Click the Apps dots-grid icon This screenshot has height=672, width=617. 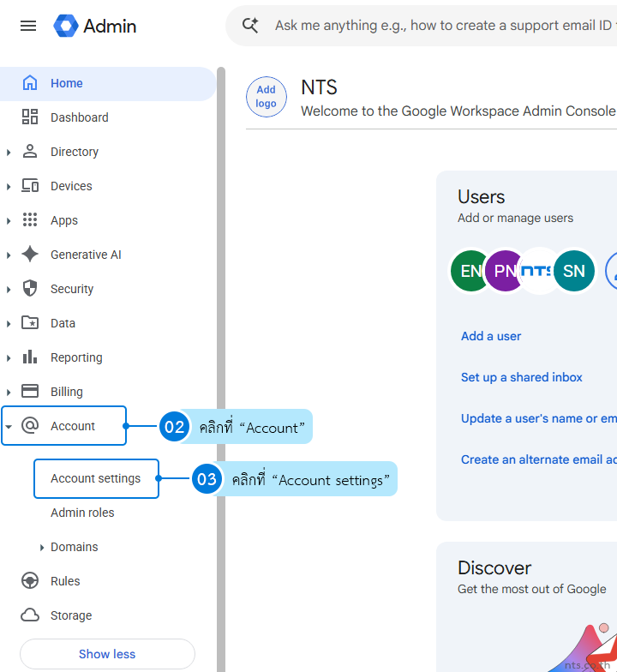click(x=30, y=219)
